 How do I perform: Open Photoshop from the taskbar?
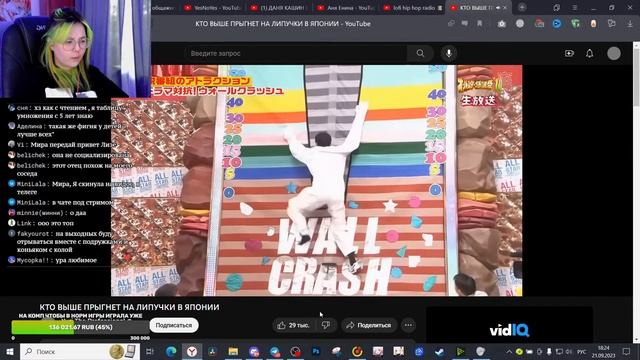[x=316, y=351]
